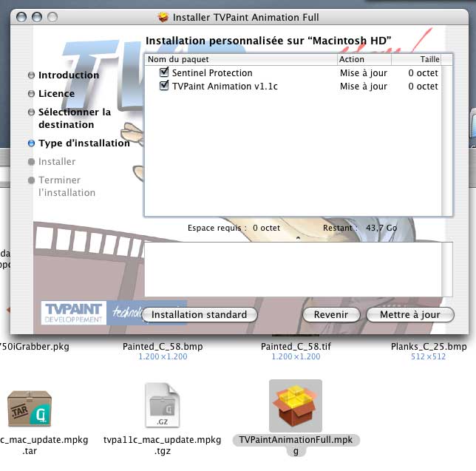Click the Introduction step in sidebar

[x=69, y=75]
